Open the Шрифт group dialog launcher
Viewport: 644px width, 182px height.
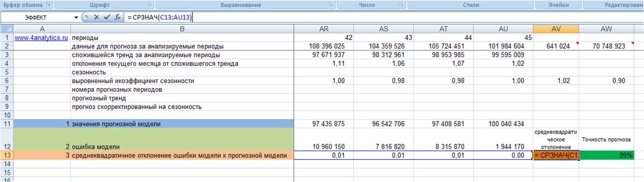tap(150, 5)
